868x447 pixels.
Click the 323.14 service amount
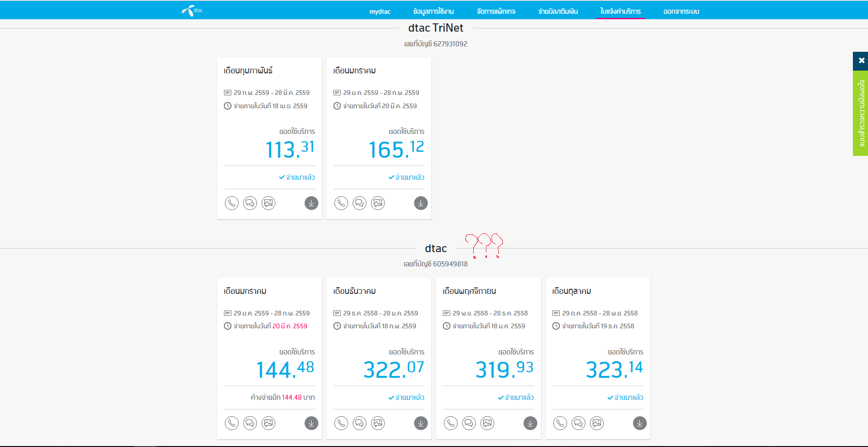click(615, 370)
